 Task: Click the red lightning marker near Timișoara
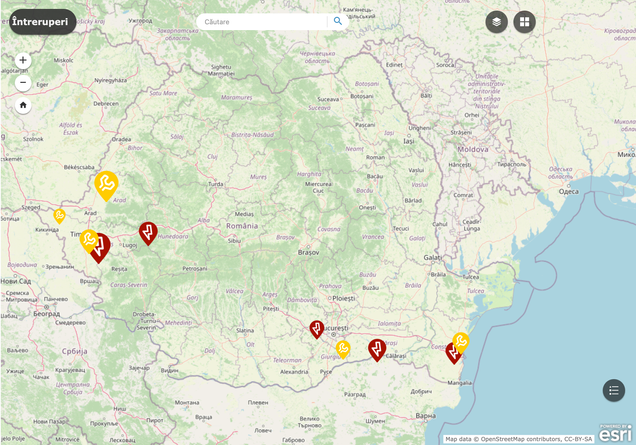[x=100, y=246]
